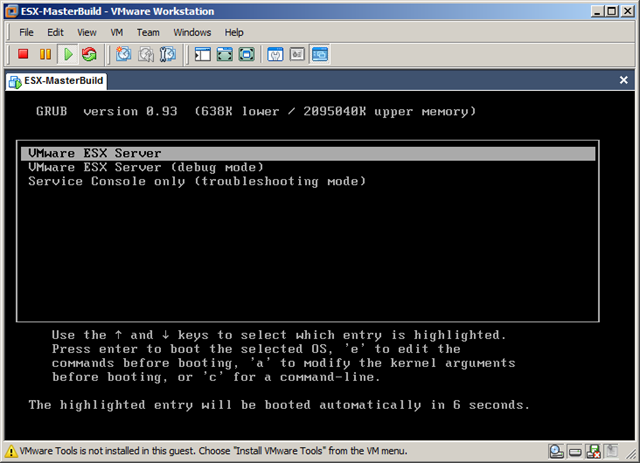This screenshot has width=640, height=463.
Task: Open the Help menu
Action: (234, 32)
